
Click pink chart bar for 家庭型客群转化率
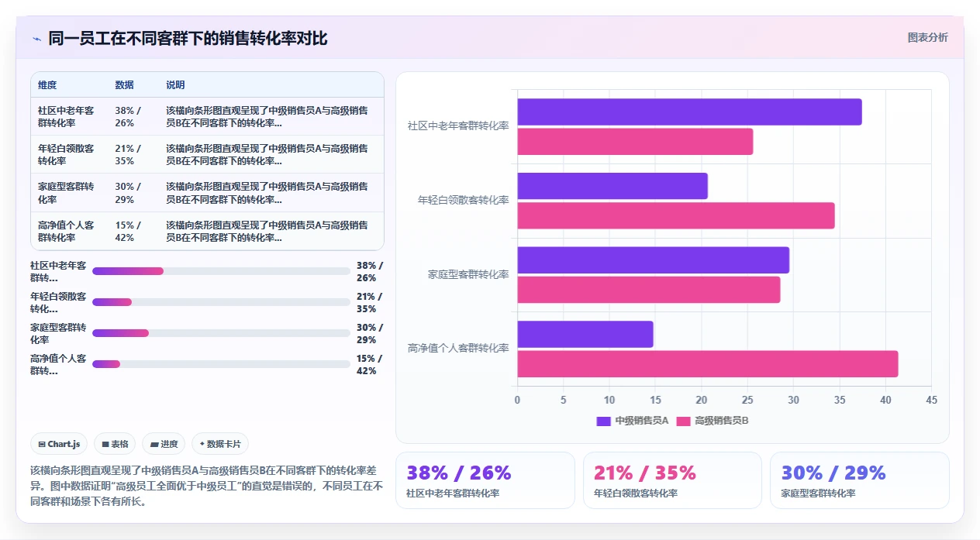(649, 290)
